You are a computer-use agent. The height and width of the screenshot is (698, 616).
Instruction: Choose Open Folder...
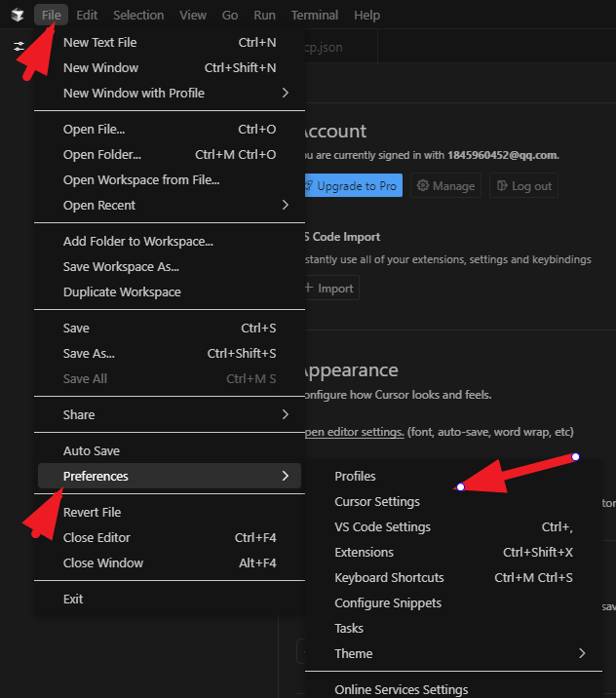point(170,154)
